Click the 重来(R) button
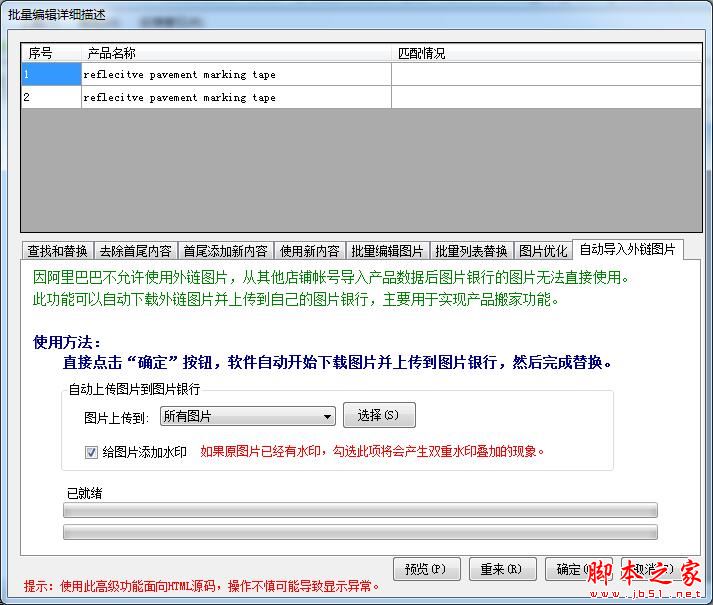The height and width of the screenshot is (605, 713). [502, 569]
